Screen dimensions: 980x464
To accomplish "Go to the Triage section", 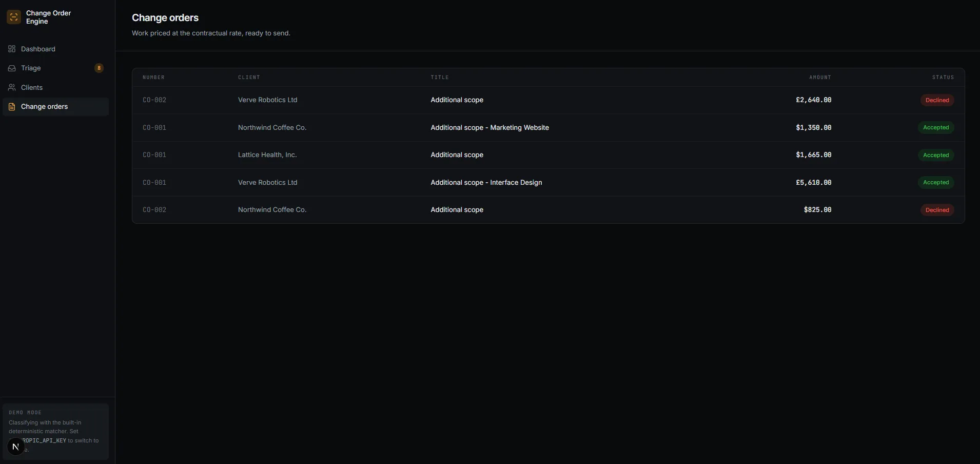I will point(56,68).
